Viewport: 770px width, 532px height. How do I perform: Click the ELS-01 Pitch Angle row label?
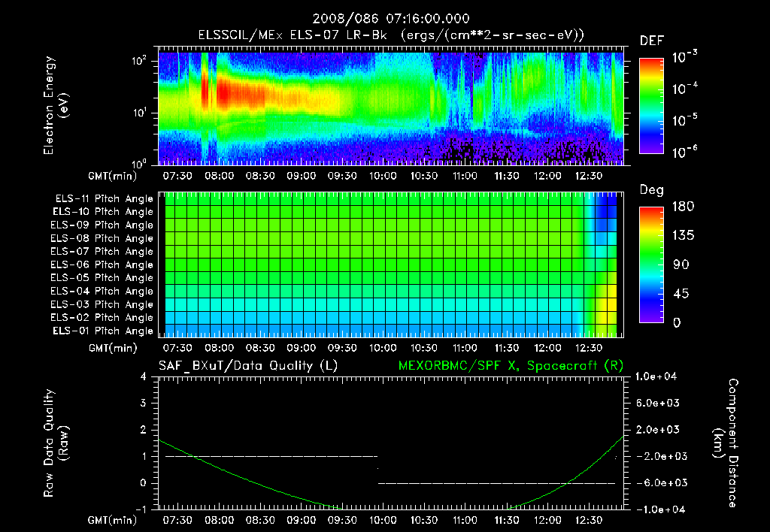coord(102,331)
